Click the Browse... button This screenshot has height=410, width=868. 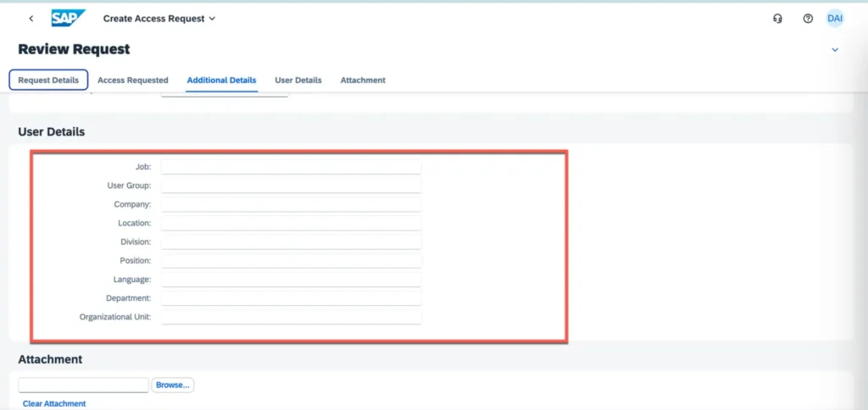(173, 385)
